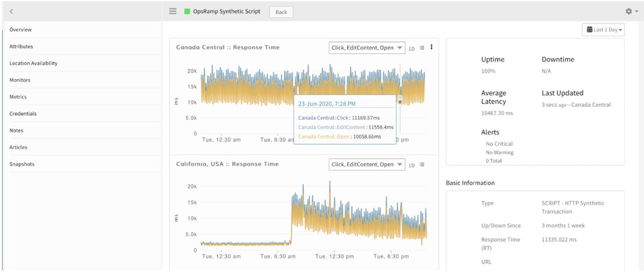Viewport: 644px width, 272px height.
Task: Click the Uptime 100% value
Action: click(488, 71)
